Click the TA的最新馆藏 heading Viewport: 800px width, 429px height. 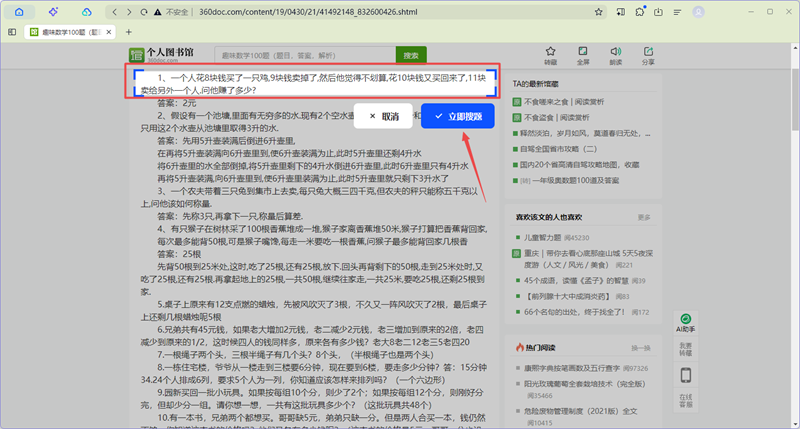(x=535, y=84)
